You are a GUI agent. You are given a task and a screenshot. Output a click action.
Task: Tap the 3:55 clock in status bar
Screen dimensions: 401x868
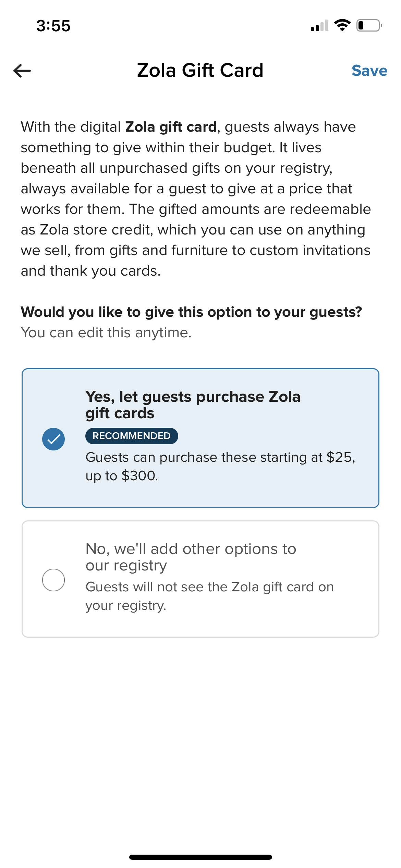click(53, 26)
